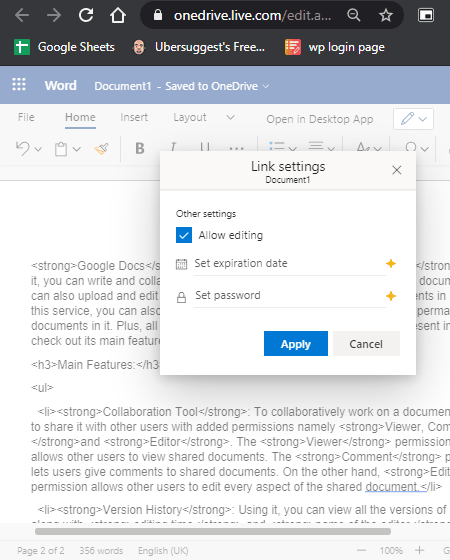Reload the page with the refresh icon
Viewport: 450px width, 560px height.
(x=86, y=15)
